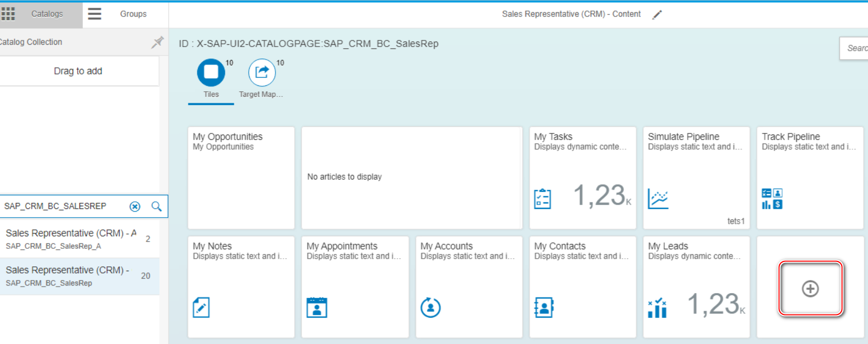This screenshot has width=868, height=344.
Task: Open the My Appointments tile
Action: click(355, 287)
